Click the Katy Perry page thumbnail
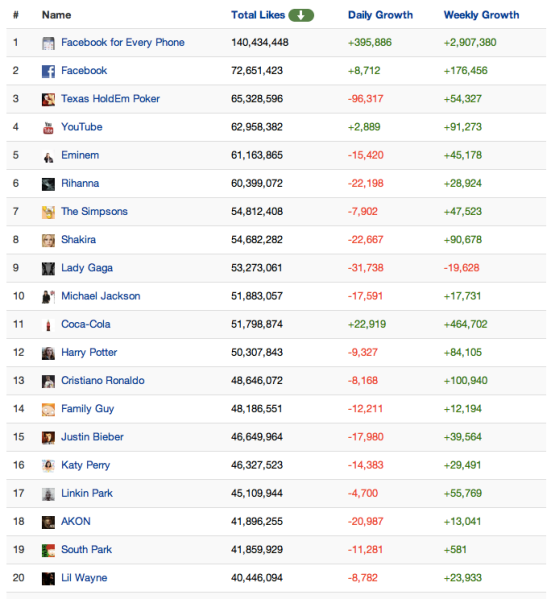Screen dimensions: 551x599 point(48,466)
